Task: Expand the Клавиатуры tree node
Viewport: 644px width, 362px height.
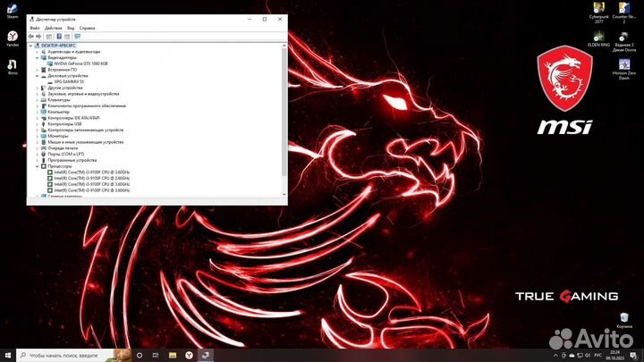Action: [x=38, y=99]
